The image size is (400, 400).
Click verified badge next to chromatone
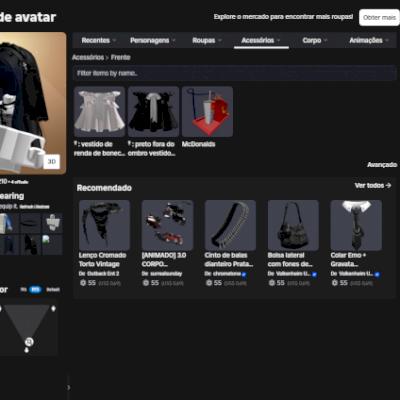244,274
